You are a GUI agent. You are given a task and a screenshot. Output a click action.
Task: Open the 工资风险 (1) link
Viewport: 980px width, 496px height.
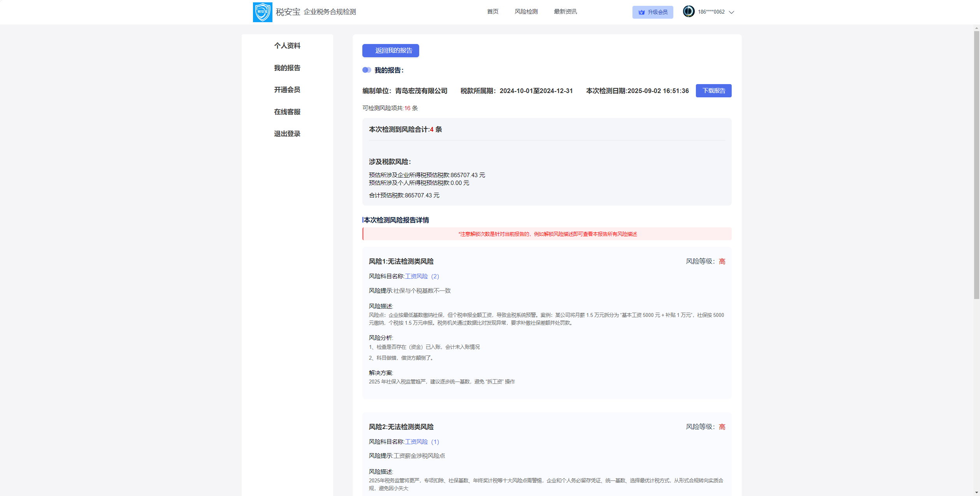(x=422, y=442)
